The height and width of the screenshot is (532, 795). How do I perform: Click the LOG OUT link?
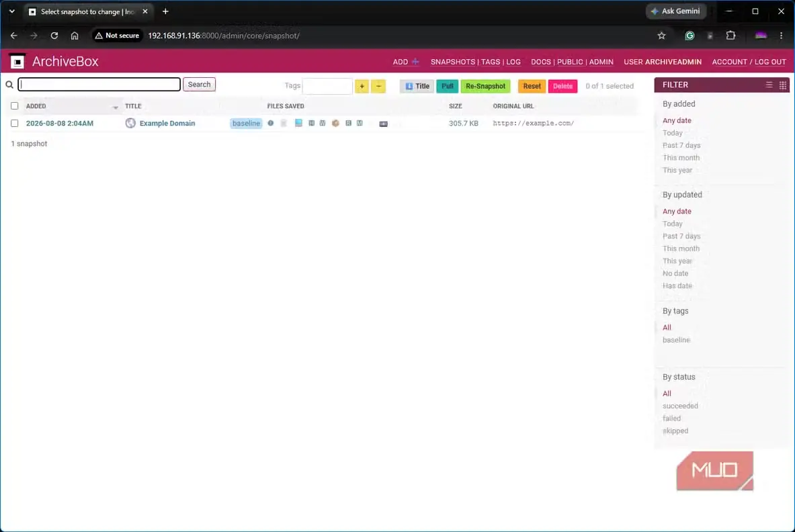[770, 62]
